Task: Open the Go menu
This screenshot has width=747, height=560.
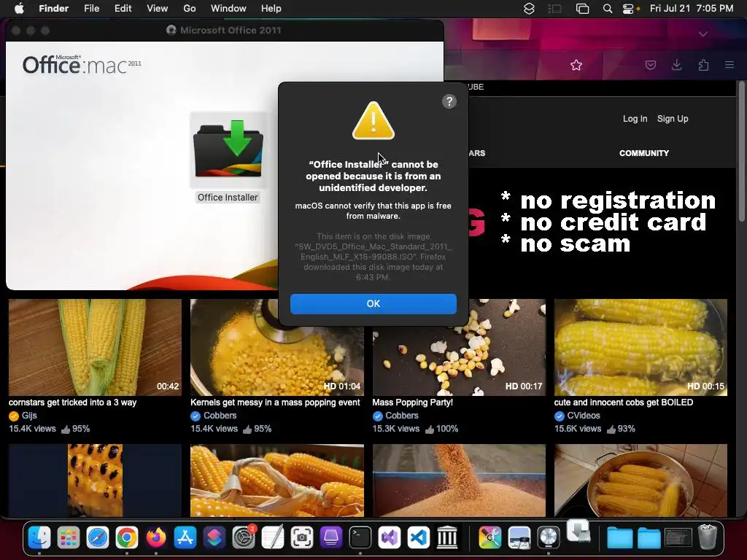Action: [x=190, y=9]
